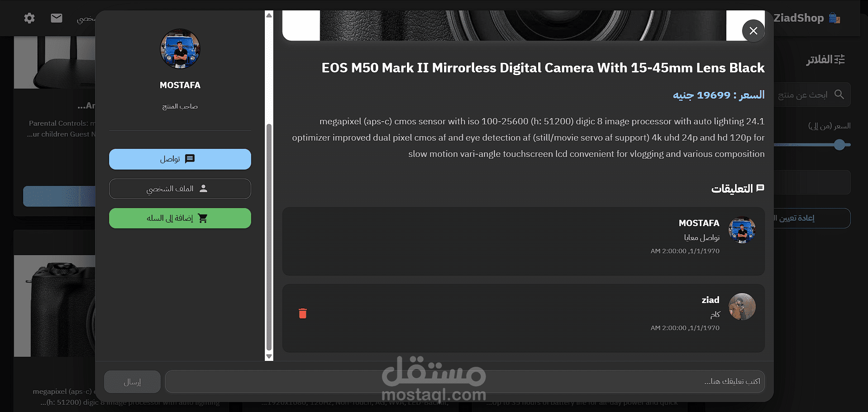Click the search magnifier icon
868x412 pixels.
pos(839,95)
